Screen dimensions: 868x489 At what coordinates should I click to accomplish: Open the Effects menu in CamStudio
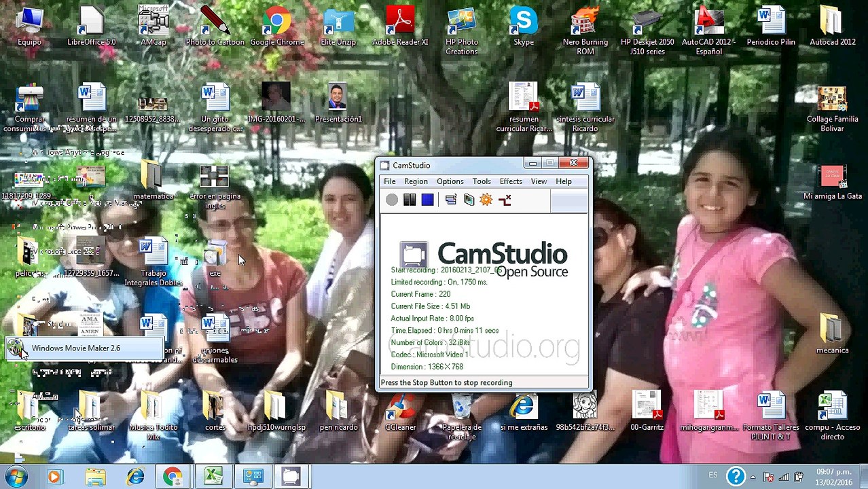coord(511,181)
